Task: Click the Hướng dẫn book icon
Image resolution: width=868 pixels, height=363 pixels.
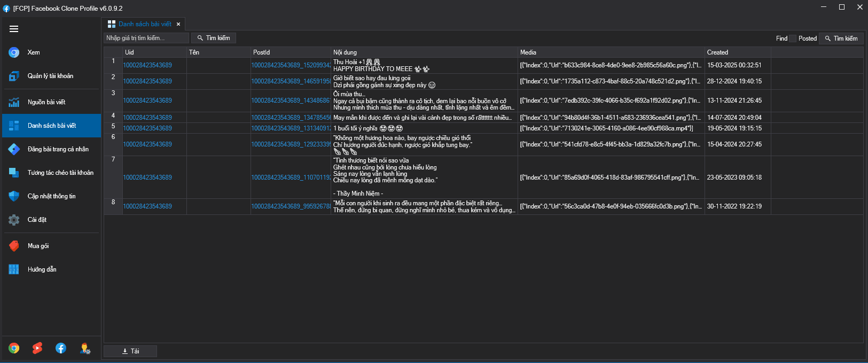Action: (14, 269)
